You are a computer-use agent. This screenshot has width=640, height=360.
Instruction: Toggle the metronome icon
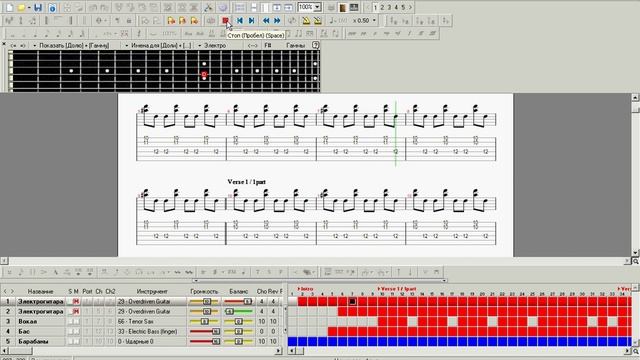[306, 20]
